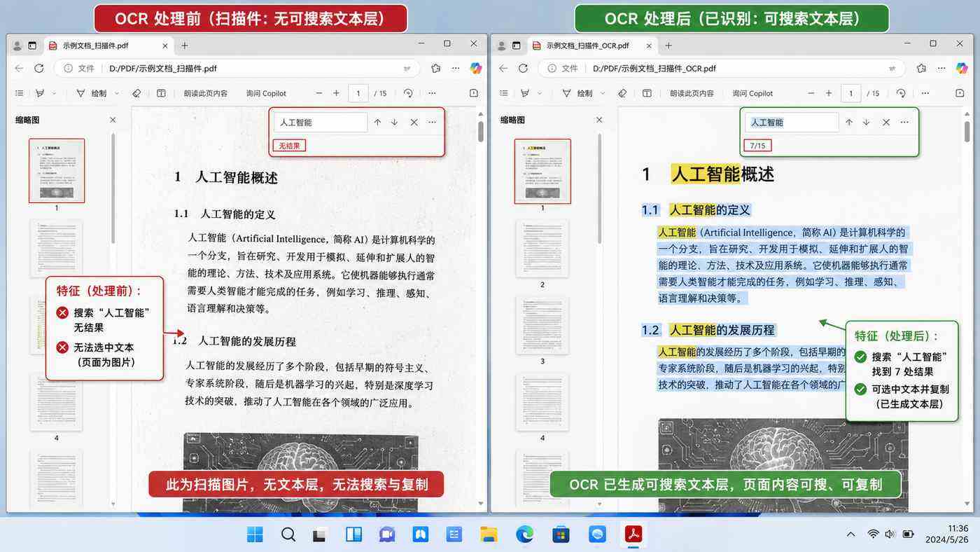Open Copilot icon in left browser window

click(x=475, y=69)
